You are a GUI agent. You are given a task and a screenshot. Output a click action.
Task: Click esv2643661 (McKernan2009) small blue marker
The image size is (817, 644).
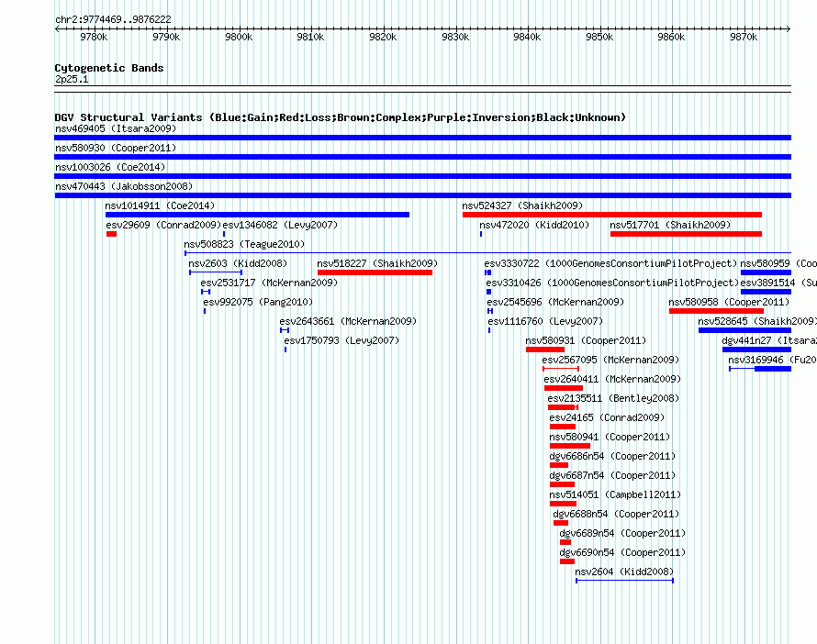(285, 330)
